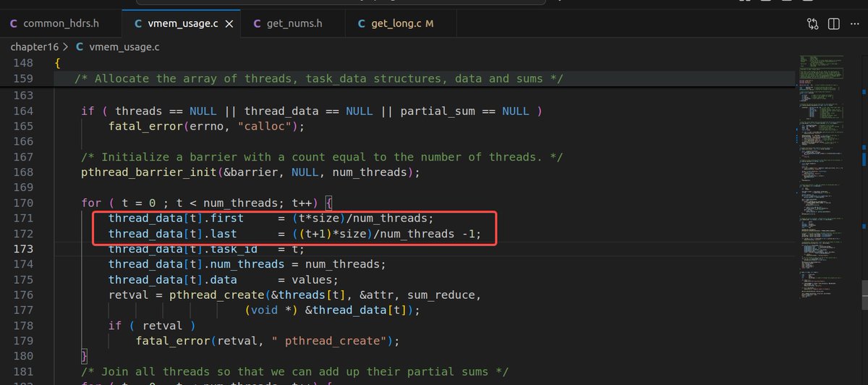Screen dimensions: 868x385
Task: Click gutter line number 170
Action: coord(23,203)
